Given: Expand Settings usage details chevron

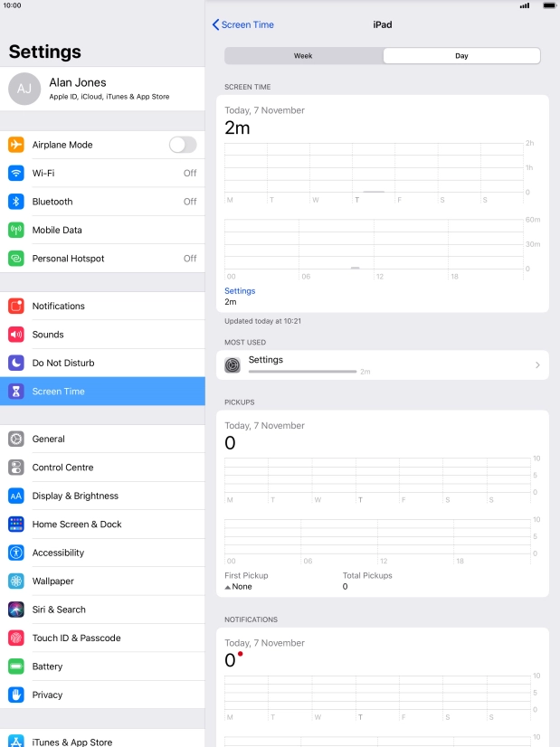Looking at the screenshot, I should point(537,365).
